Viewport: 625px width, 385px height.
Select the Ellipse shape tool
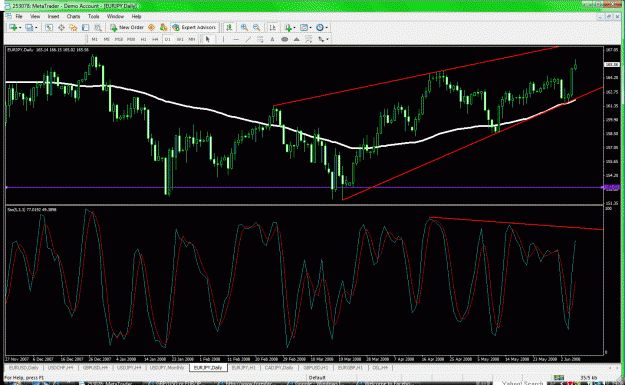pos(285,39)
